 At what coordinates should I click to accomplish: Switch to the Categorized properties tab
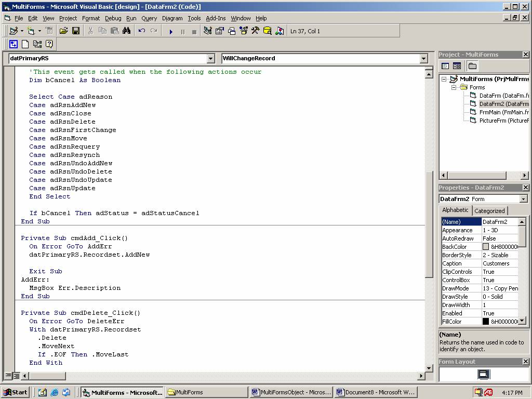tap(489, 210)
